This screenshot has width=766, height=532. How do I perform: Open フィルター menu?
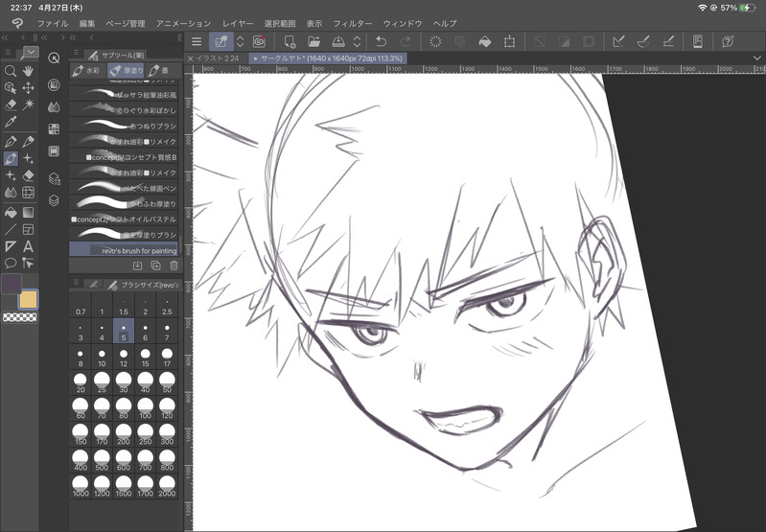[352, 23]
